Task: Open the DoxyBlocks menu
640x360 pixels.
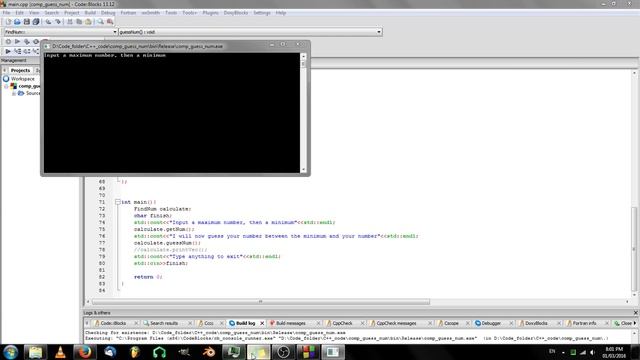Action: [236, 13]
